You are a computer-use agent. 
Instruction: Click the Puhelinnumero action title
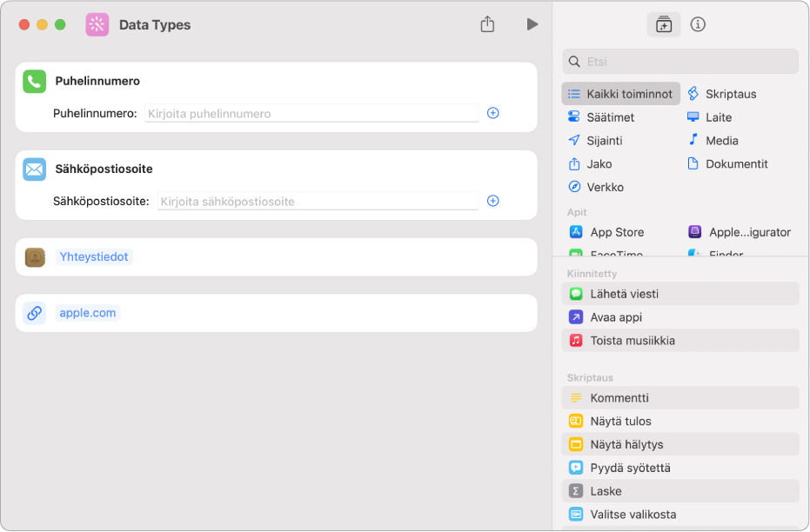[x=97, y=81]
